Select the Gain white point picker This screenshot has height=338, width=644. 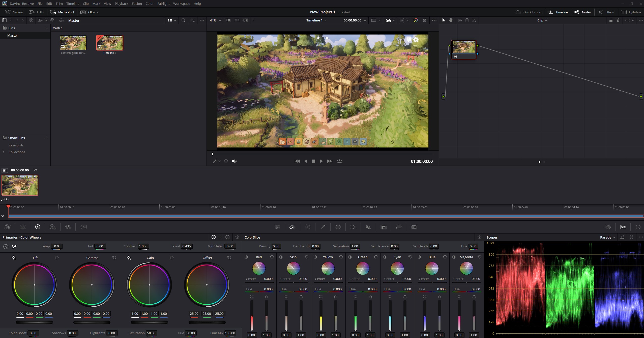[129, 258]
